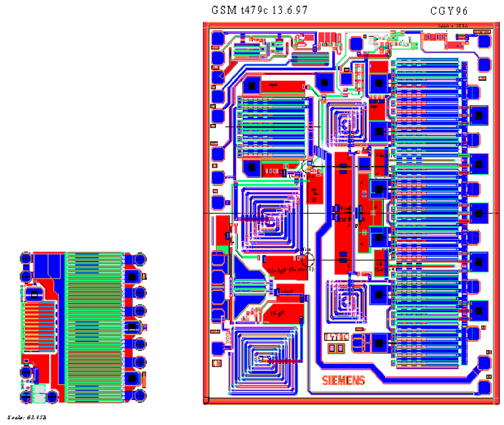504x425 pixels.
Task: Select the small spiral inductor above T479C label
Action: 344,299
